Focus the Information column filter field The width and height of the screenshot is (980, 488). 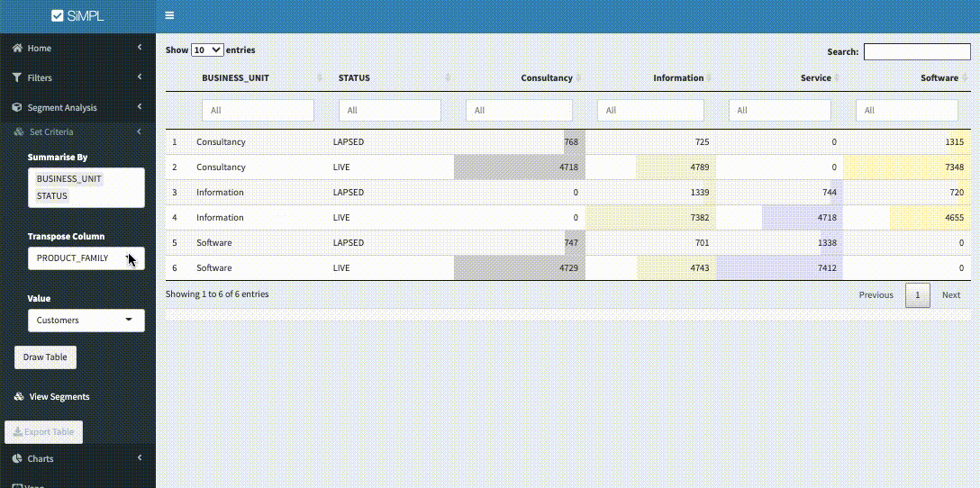pos(650,110)
